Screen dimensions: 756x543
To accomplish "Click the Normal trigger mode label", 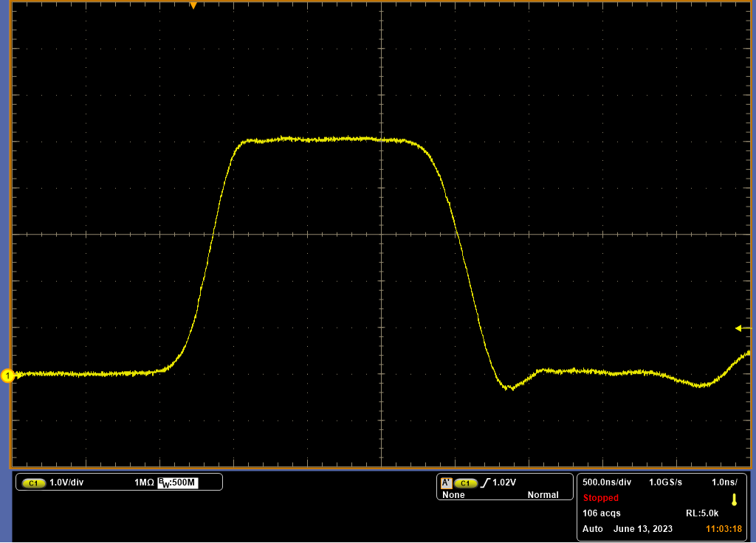I will tap(543, 495).
